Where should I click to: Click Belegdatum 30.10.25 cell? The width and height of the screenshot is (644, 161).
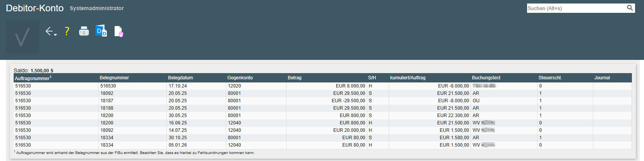coord(178,138)
